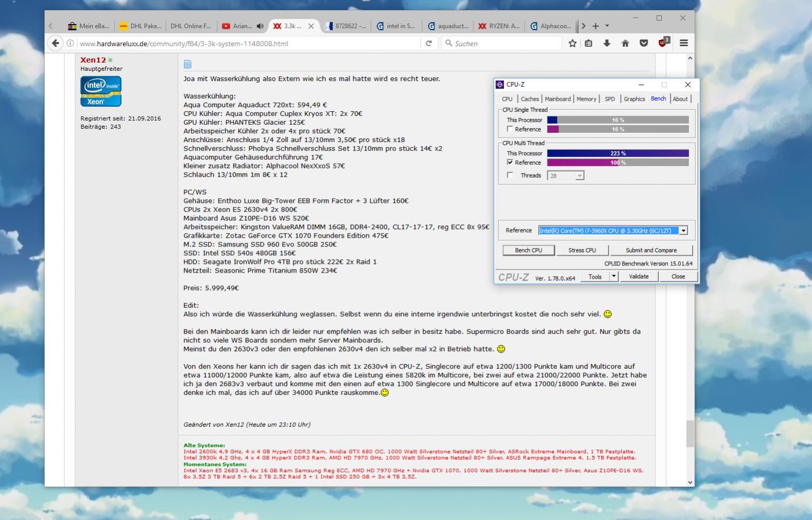Click multi thread This Processor 223% bar
Screen dimensions: 812x520
[x=618, y=153]
